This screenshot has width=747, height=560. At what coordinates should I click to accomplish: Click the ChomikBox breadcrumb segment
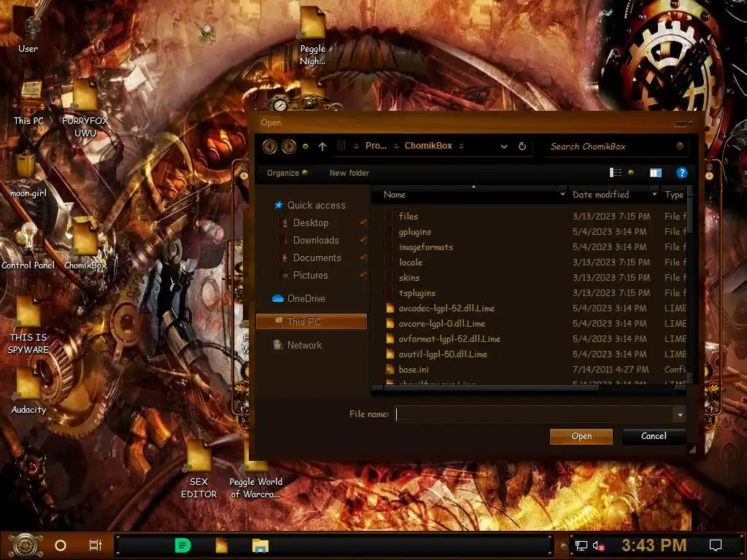[x=428, y=146]
